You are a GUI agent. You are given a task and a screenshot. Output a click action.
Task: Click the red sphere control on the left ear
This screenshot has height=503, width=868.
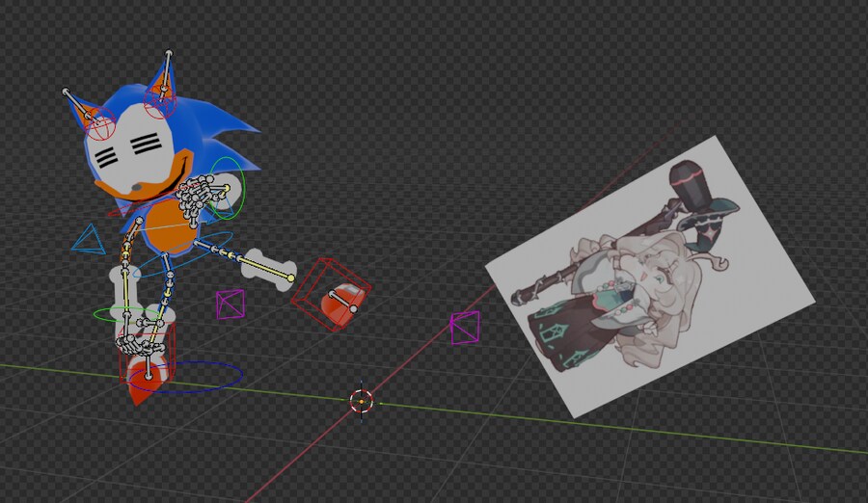(x=101, y=125)
